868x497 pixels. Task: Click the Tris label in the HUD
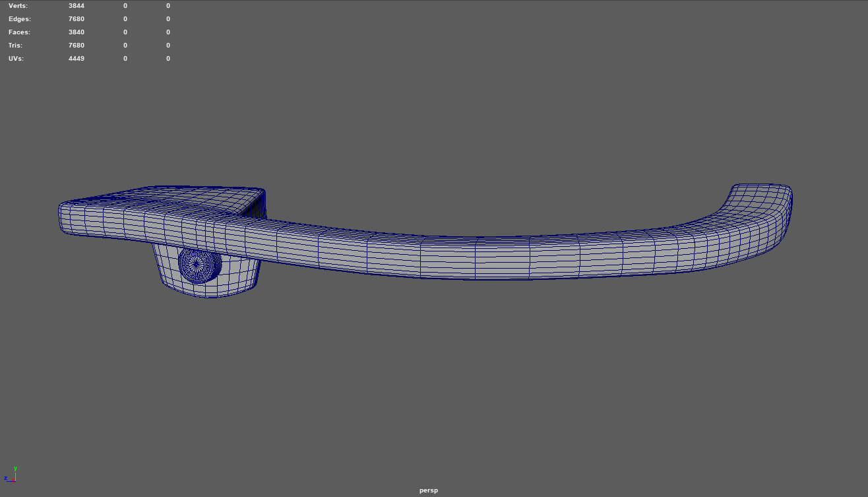(x=16, y=45)
